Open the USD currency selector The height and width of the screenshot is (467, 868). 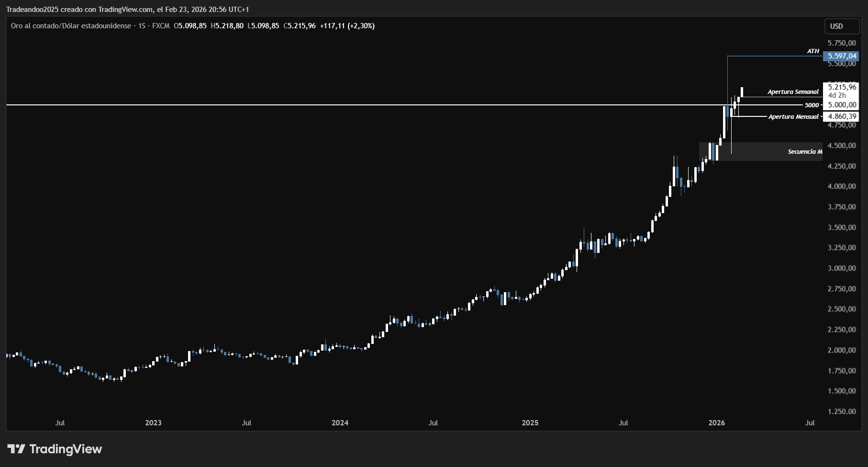pyautogui.click(x=841, y=26)
